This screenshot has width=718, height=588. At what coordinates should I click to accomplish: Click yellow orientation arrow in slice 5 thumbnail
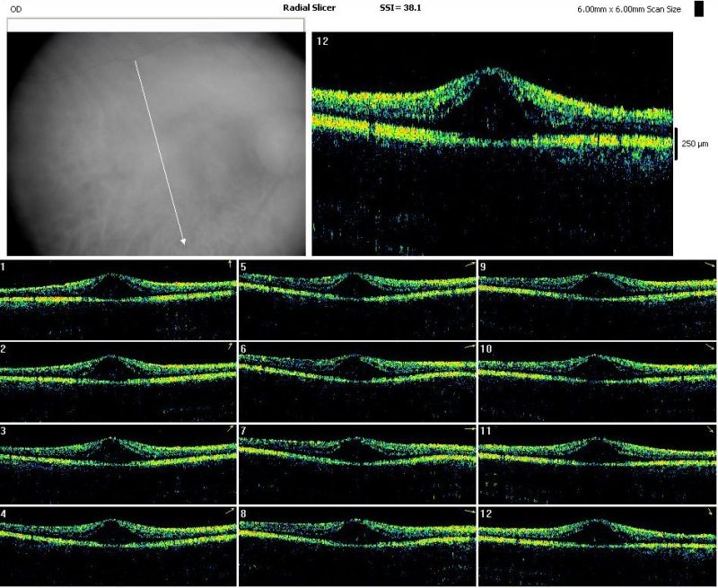[469, 266]
